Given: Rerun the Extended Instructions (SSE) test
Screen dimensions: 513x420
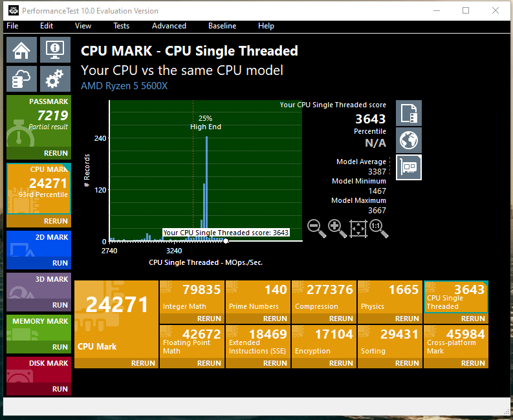Looking at the screenshot, I should pyautogui.click(x=258, y=363).
